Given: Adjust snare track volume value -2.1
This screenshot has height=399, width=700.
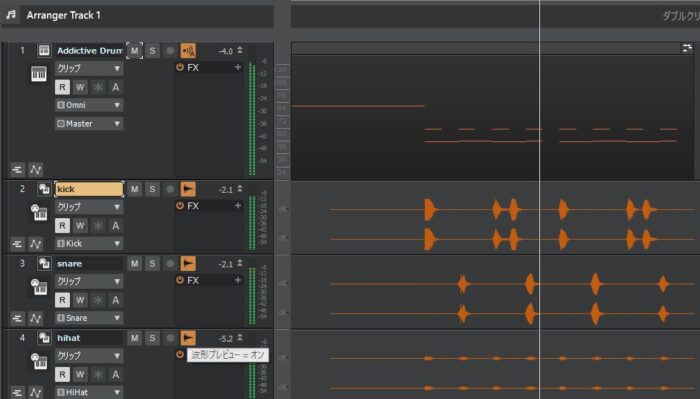Looking at the screenshot, I should click(225, 264).
